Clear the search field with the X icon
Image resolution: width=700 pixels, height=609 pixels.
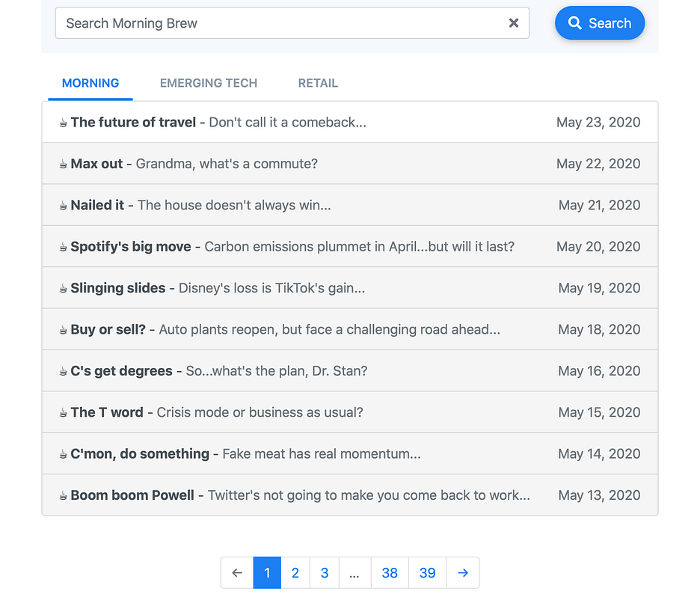pos(513,22)
